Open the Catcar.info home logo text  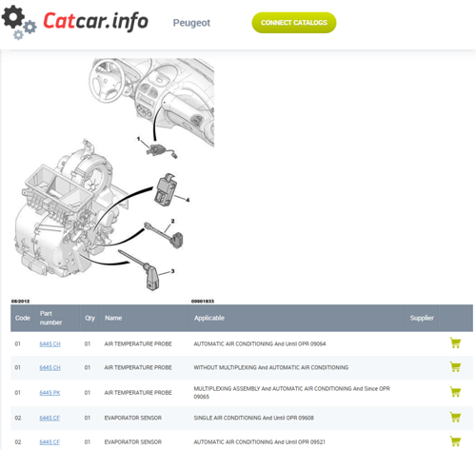tap(95, 21)
